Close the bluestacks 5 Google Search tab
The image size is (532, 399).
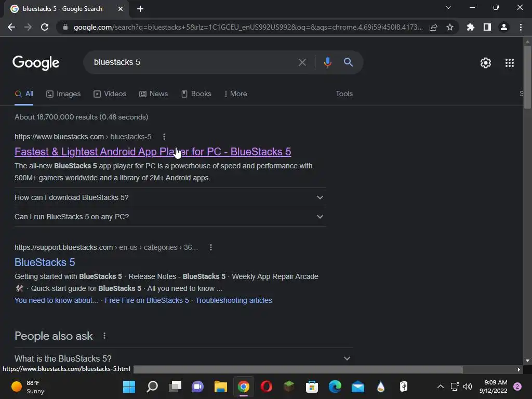click(x=121, y=9)
